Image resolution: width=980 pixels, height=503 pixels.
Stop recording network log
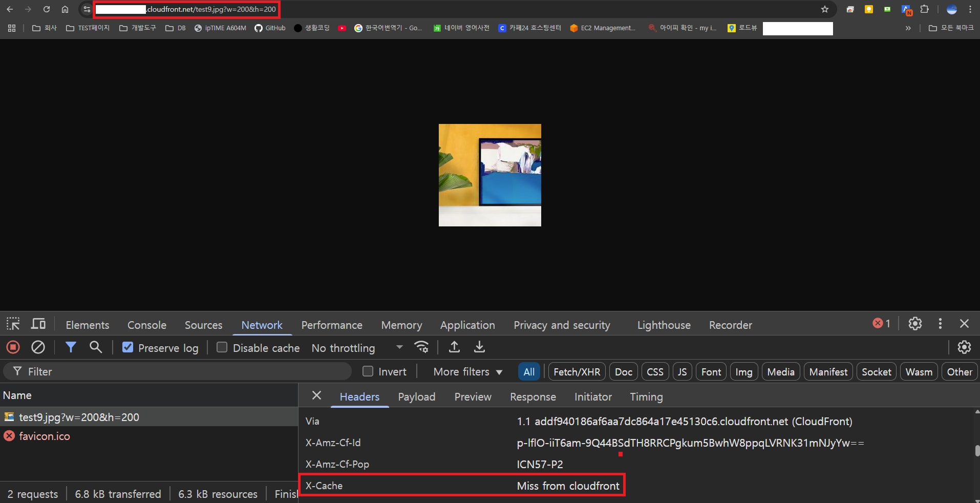(13, 347)
